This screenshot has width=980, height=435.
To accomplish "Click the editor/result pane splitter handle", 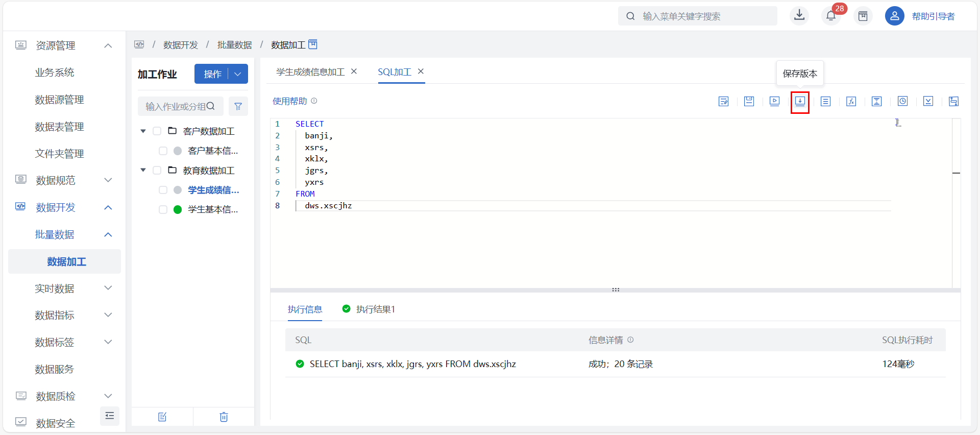I will click(616, 289).
